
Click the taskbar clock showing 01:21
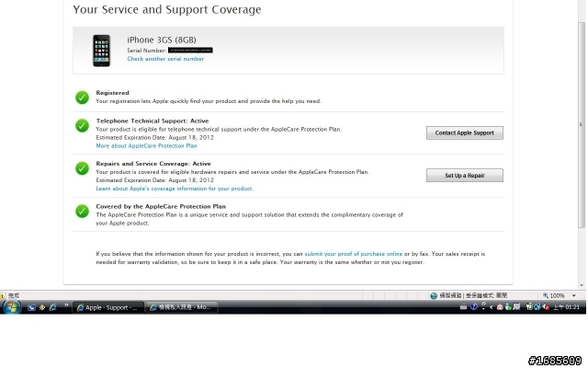tap(566, 306)
